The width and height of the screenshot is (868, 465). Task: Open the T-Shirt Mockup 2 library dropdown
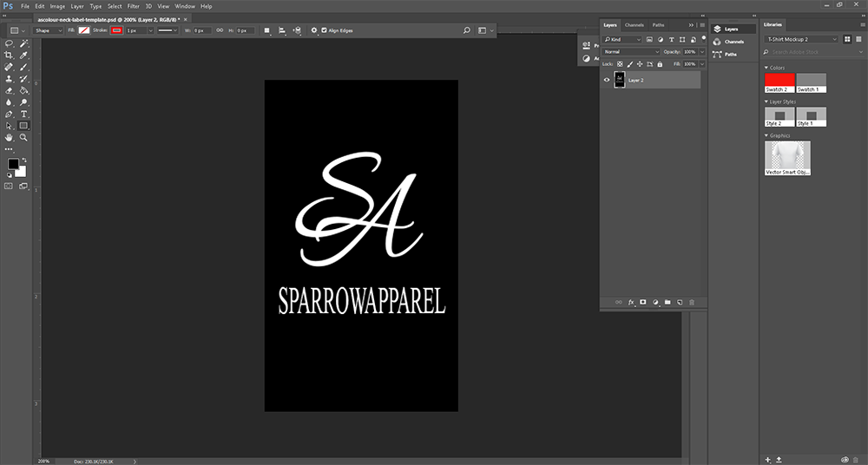tap(801, 39)
